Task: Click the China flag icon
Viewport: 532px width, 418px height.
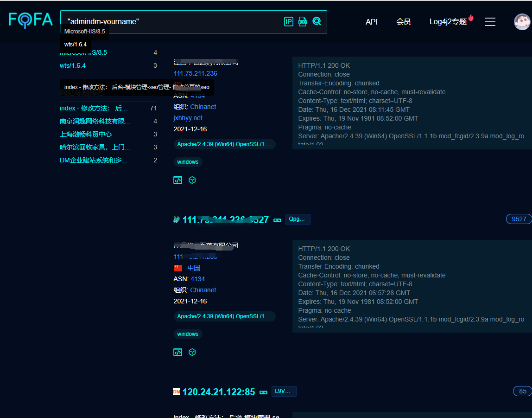Action: (x=178, y=268)
